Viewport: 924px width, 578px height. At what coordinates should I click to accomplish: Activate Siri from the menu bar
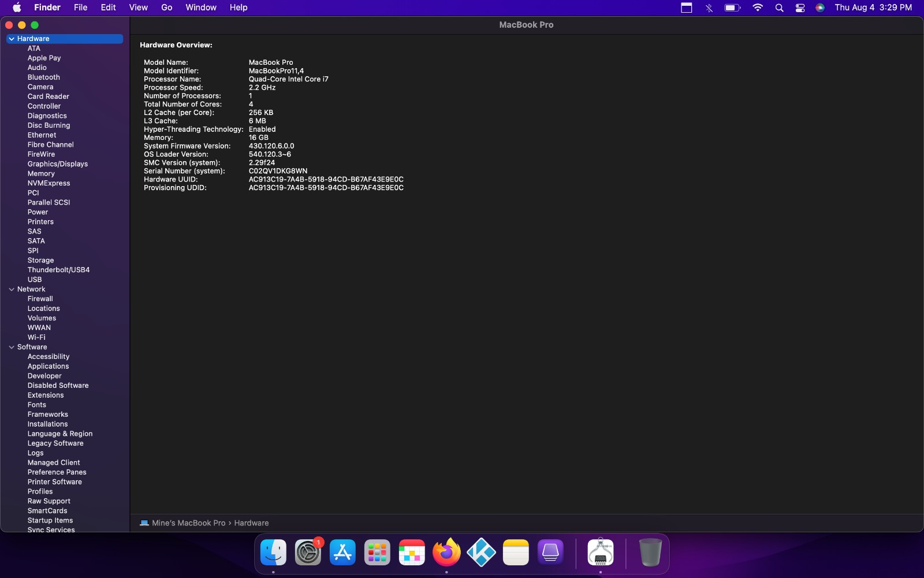(820, 8)
